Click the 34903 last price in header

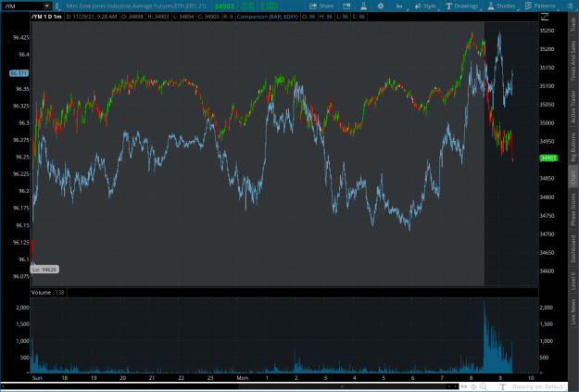click(224, 6)
